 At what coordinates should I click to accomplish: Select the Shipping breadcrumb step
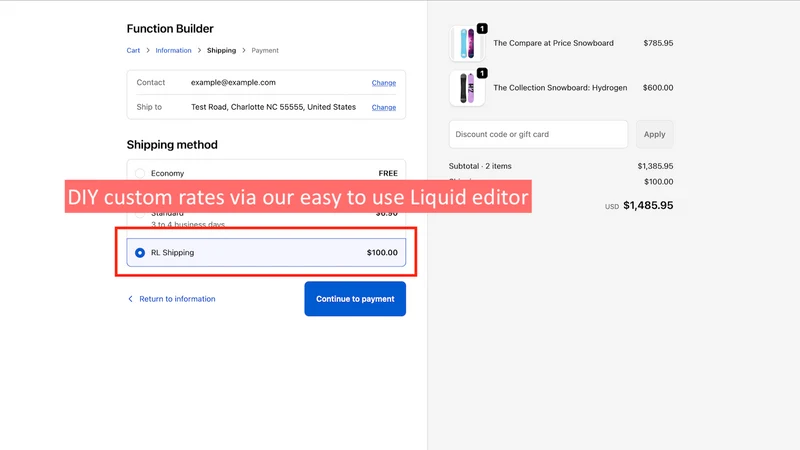[221, 51]
